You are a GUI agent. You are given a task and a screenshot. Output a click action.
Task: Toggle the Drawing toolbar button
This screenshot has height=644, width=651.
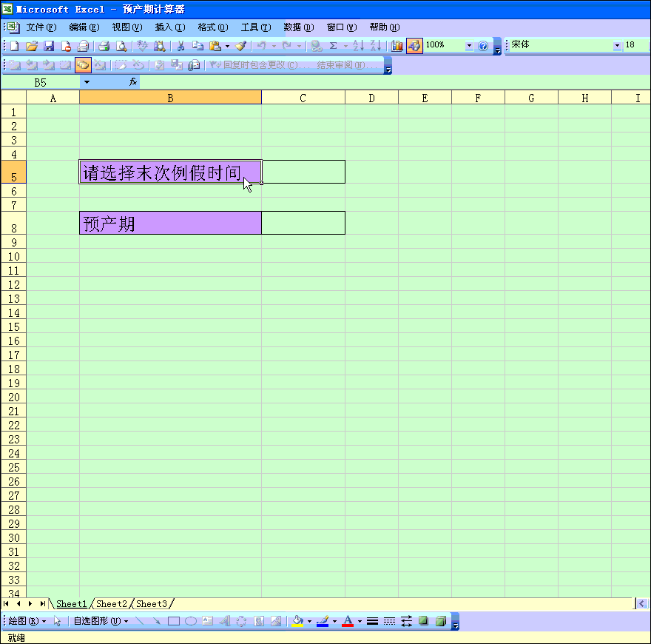(x=414, y=45)
